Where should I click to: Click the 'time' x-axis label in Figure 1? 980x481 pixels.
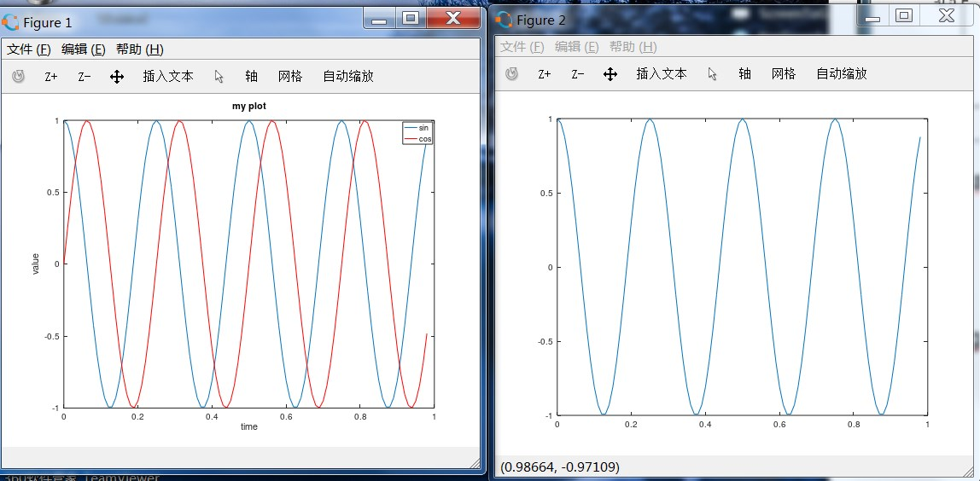click(249, 426)
